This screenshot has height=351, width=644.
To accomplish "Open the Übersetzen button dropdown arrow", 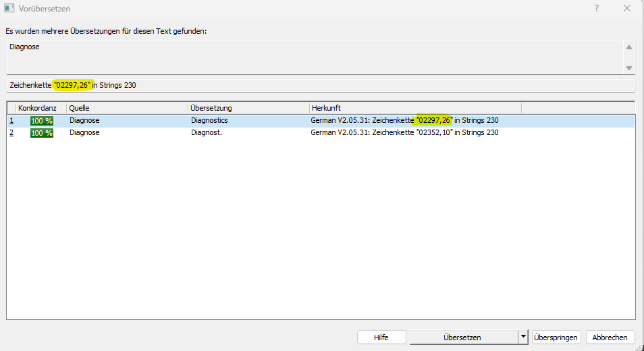I will [523, 337].
